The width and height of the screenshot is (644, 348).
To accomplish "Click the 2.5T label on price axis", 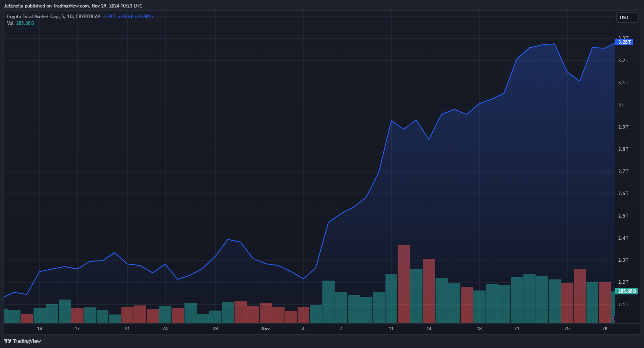I will (623, 216).
